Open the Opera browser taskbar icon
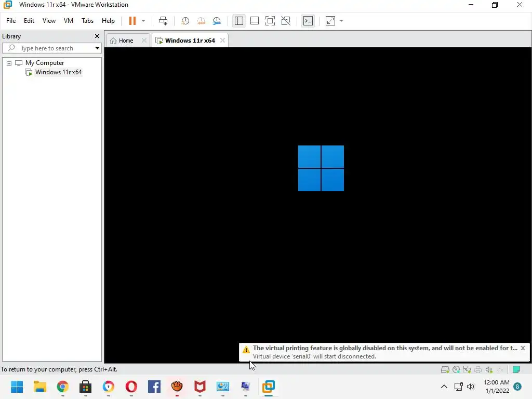532x399 pixels. coord(131,387)
